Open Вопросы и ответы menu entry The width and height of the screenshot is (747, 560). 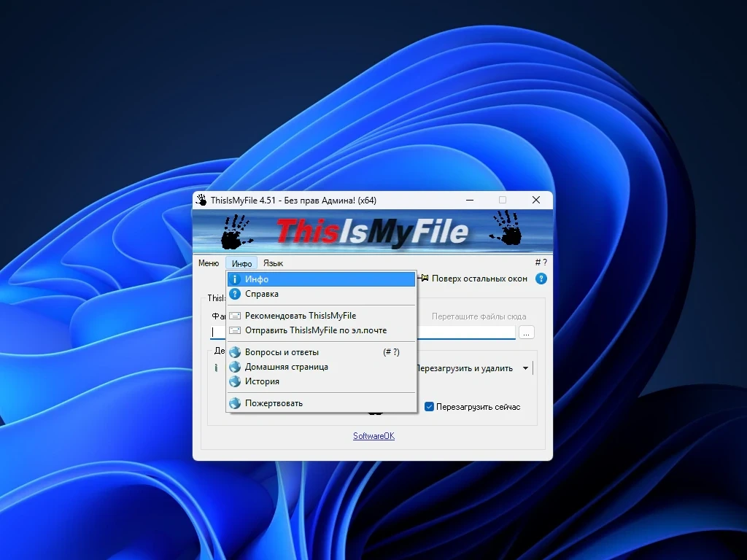(321, 352)
